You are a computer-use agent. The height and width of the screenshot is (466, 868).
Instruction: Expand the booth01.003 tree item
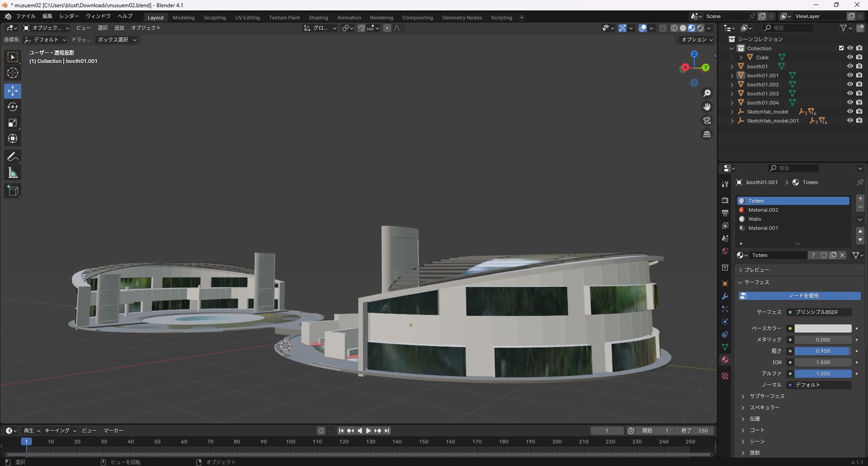click(732, 94)
